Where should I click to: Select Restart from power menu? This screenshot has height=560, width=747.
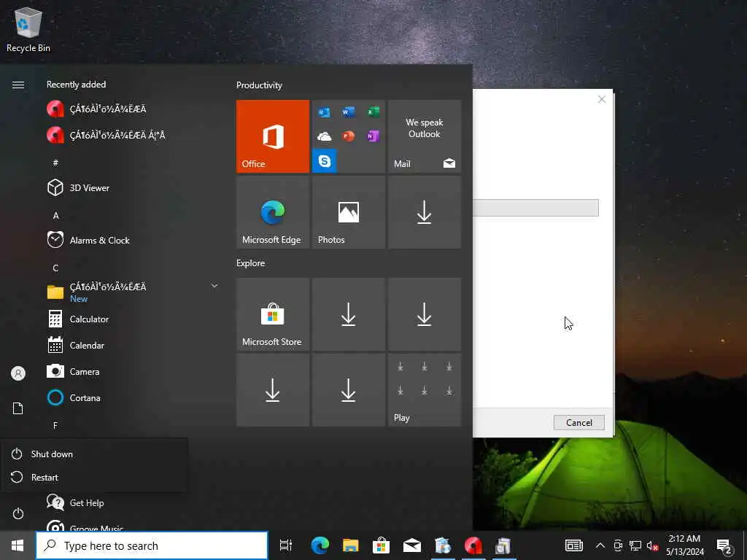click(94, 477)
